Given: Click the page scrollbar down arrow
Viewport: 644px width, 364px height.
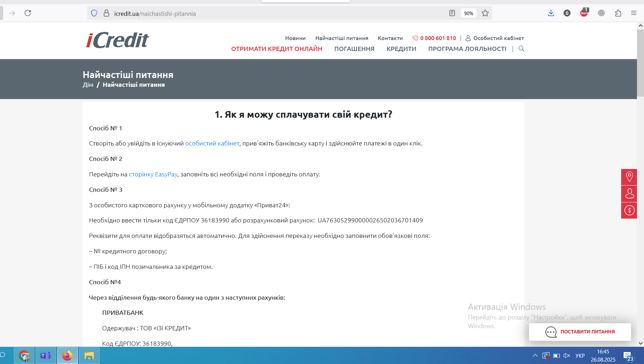Looking at the screenshot, I should point(640,343).
